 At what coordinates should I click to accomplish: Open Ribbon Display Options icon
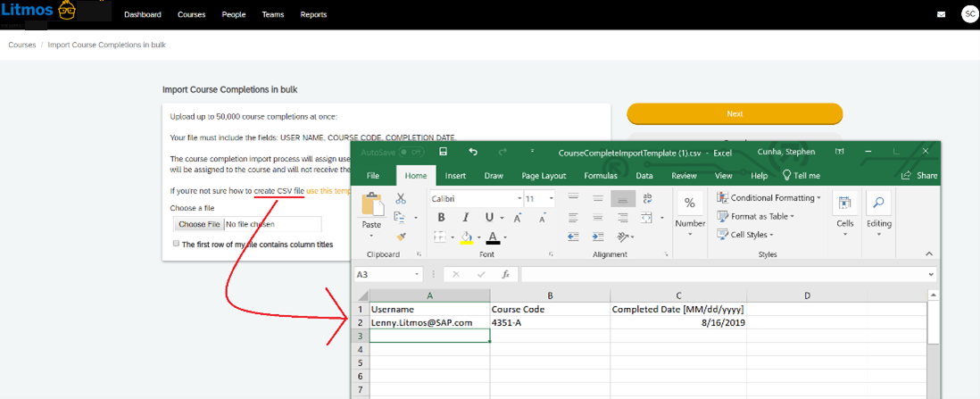(839, 152)
